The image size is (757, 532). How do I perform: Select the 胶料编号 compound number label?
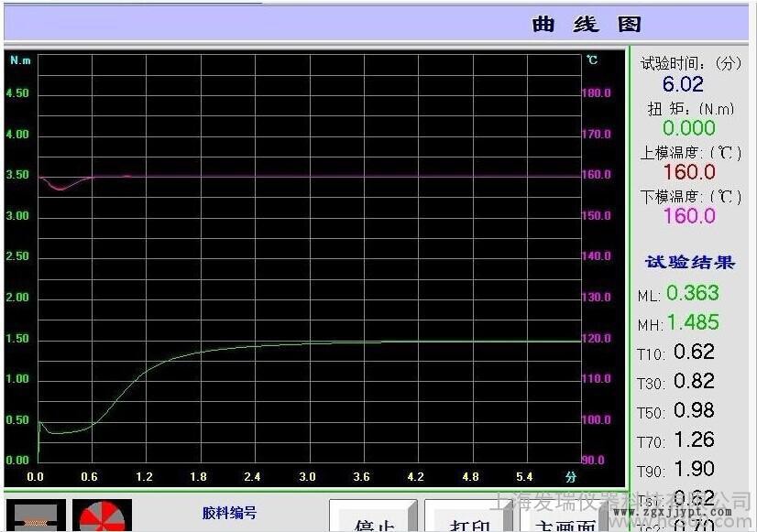[229, 513]
